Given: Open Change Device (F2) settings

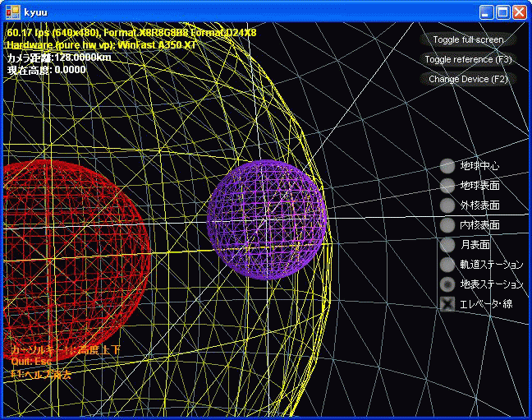Looking at the screenshot, I should tap(468, 79).
